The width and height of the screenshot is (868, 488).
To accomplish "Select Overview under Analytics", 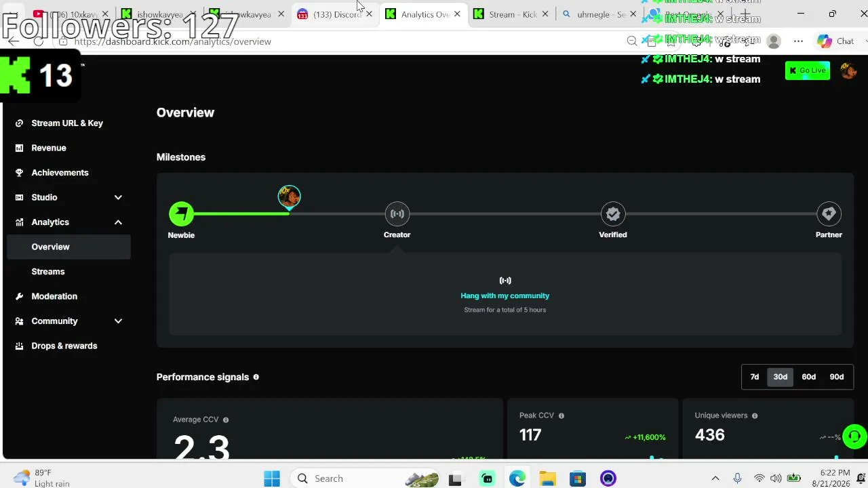I will point(68,247).
